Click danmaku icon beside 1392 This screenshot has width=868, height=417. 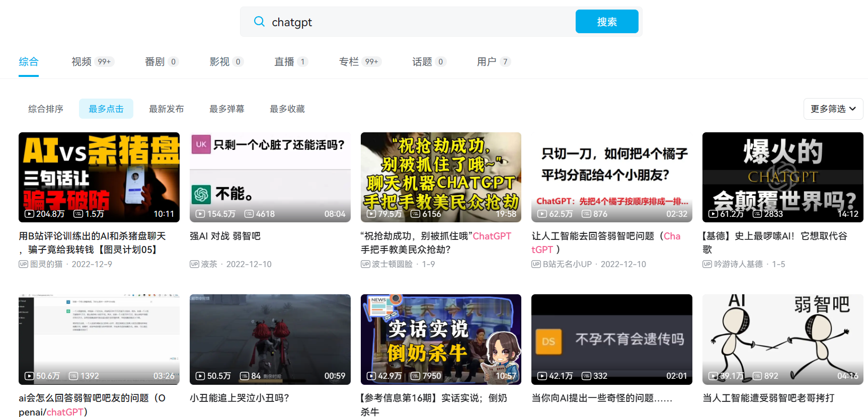click(73, 376)
